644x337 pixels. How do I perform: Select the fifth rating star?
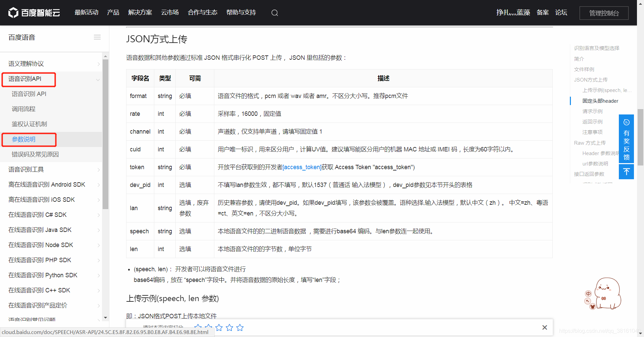click(x=240, y=328)
